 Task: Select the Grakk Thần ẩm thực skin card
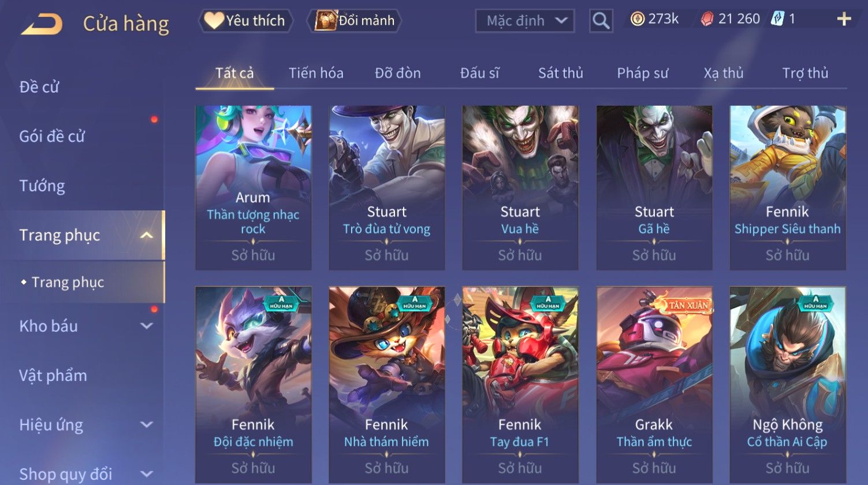coord(654,384)
